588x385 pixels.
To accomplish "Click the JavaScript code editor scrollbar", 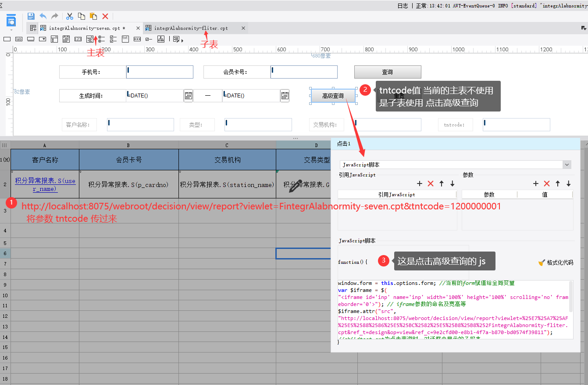I will 571,296.
